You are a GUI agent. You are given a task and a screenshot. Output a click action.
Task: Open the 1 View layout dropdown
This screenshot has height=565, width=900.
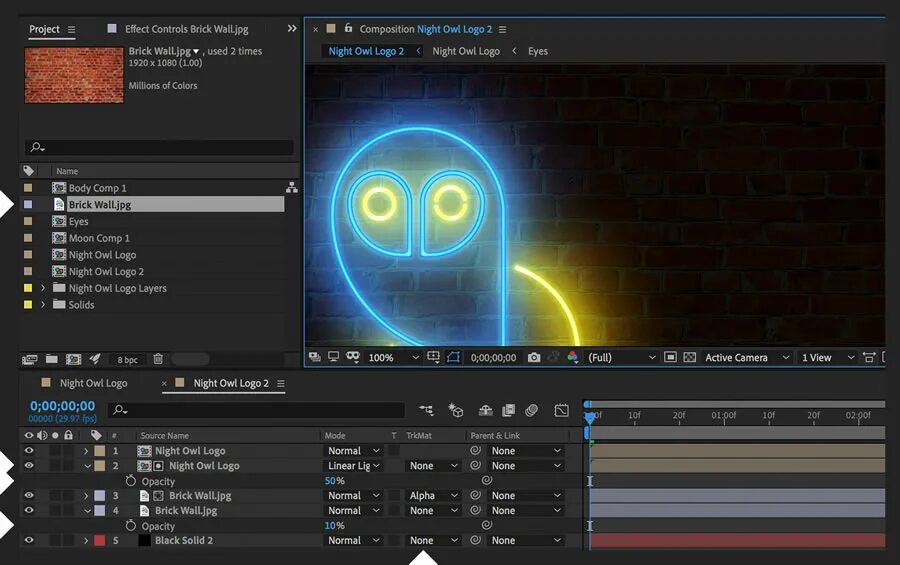tap(828, 357)
